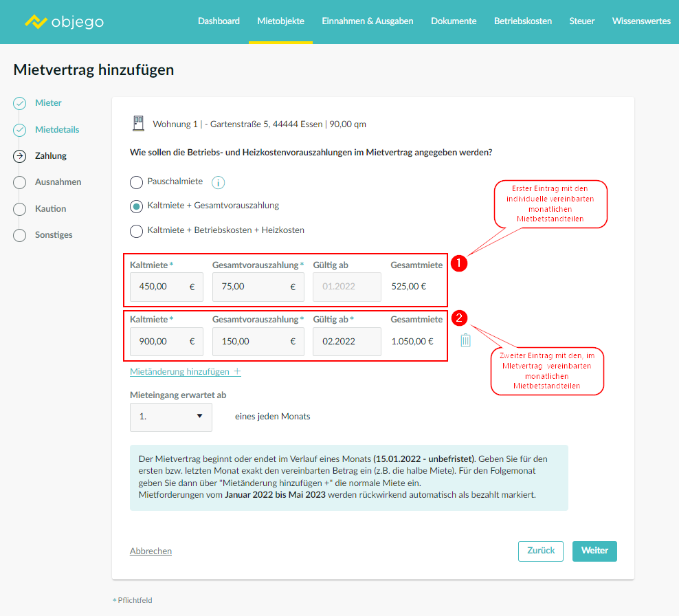
Task: Click the Abbrechen link
Action: (x=151, y=551)
